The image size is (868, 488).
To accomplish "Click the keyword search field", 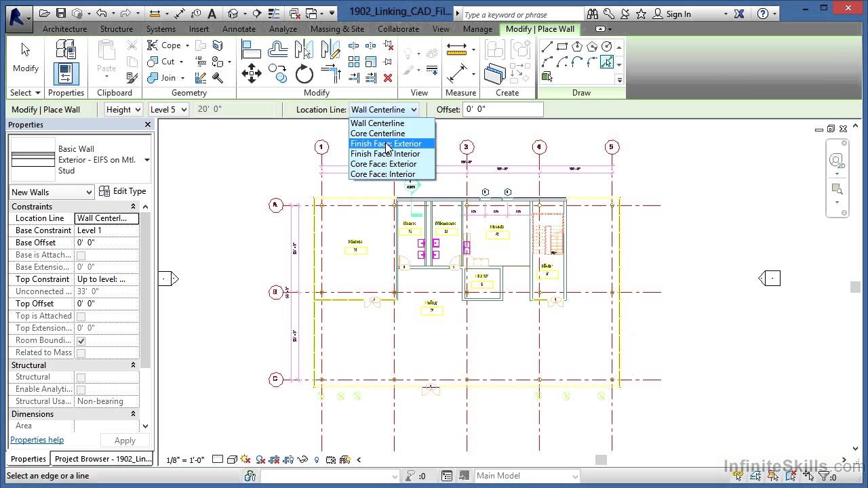I will click(522, 14).
